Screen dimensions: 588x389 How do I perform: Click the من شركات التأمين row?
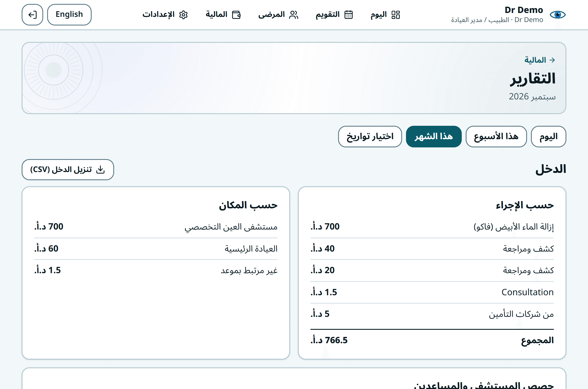tap(432, 314)
